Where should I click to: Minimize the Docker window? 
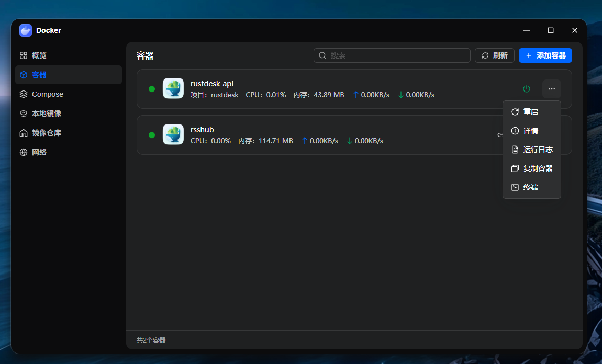[x=527, y=30]
